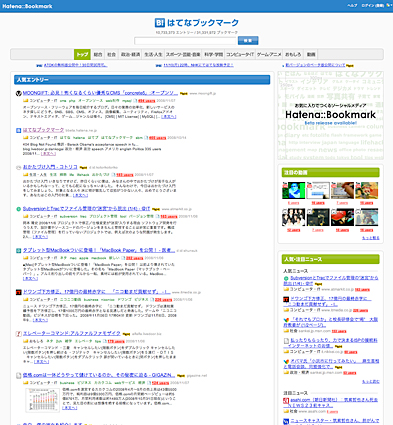The image size is (393, 425).
Task: Open the MOONGIFT concrete5 entry link
Action: [x=100, y=93]
